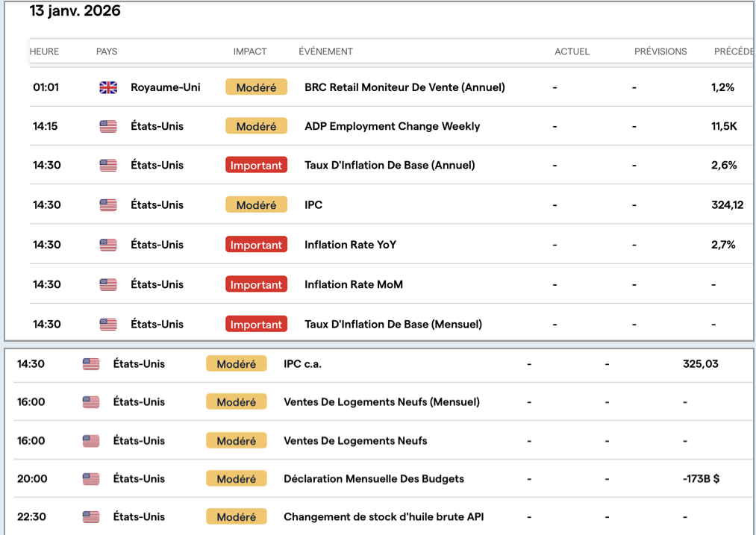Click the previous value 2,7%
The image size is (756, 535).
pos(723,245)
